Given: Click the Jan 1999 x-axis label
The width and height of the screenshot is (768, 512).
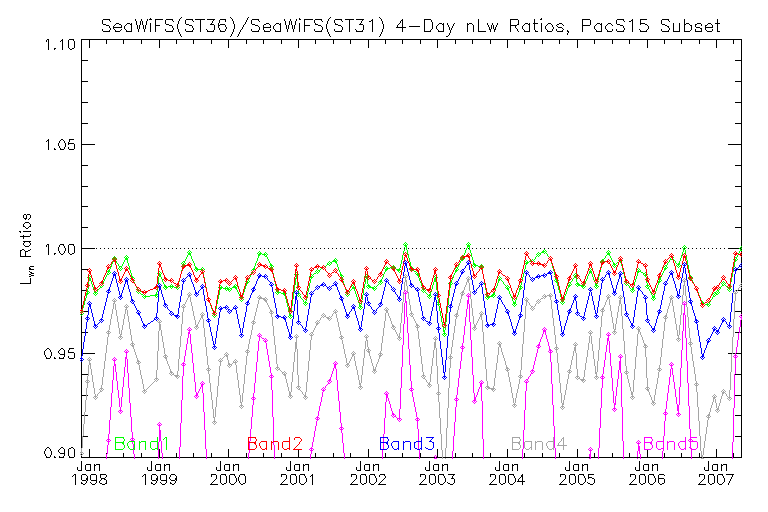Looking at the screenshot, I should tap(159, 473).
